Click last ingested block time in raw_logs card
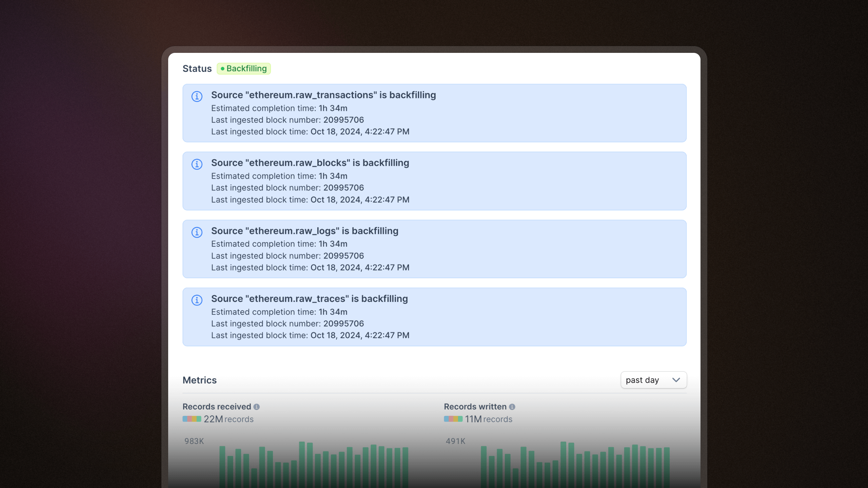The width and height of the screenshot is (868, 488). (310, 267)
